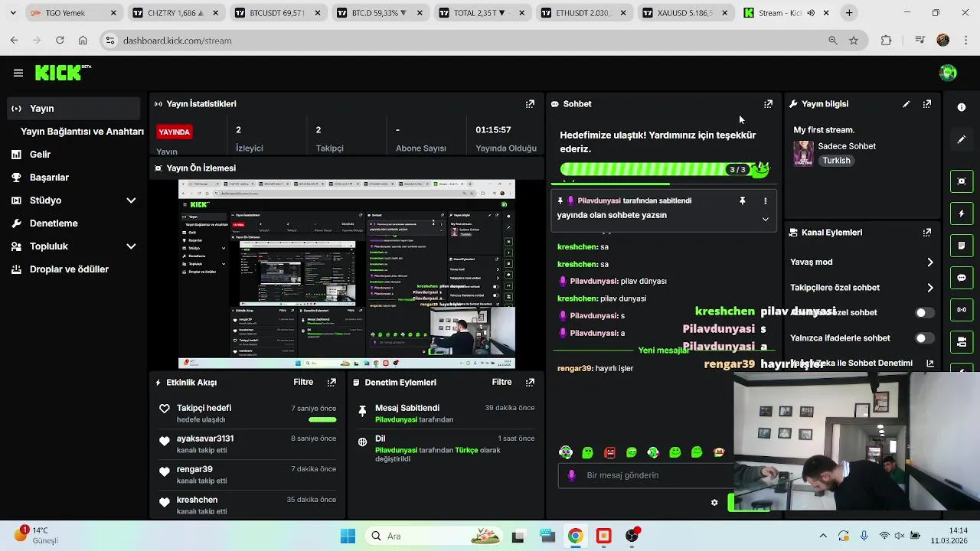Viewport: 980px width, 551px height.
Task: Switch to the BTCUSDT browser tab
Action: (x=277, y=13)
